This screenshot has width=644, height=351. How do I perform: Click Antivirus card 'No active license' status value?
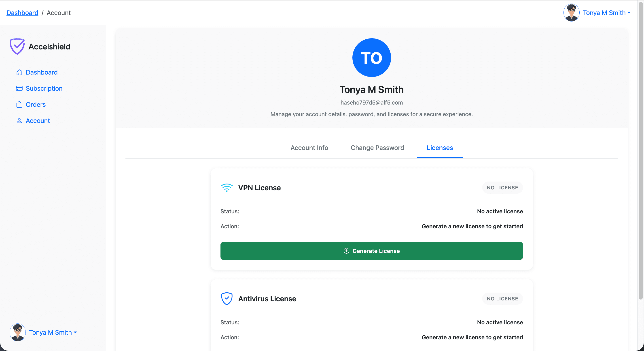click(500, 322)
